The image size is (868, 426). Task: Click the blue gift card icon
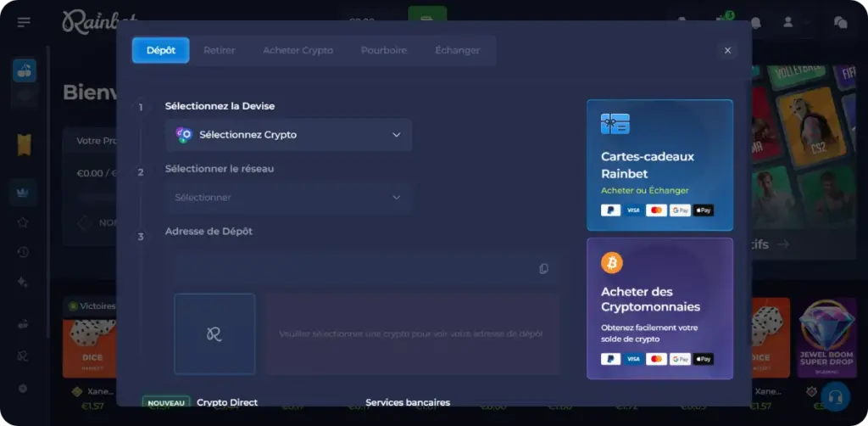615,124
